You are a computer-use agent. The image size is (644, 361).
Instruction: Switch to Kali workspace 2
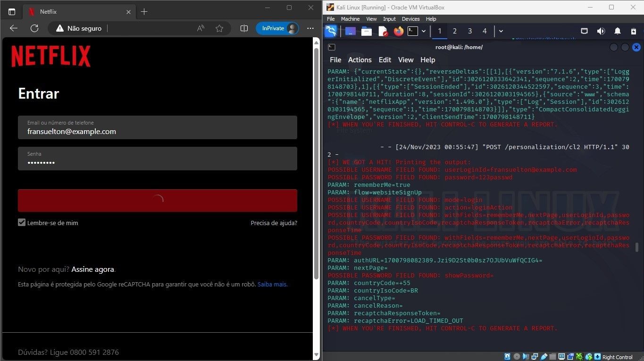455,31
